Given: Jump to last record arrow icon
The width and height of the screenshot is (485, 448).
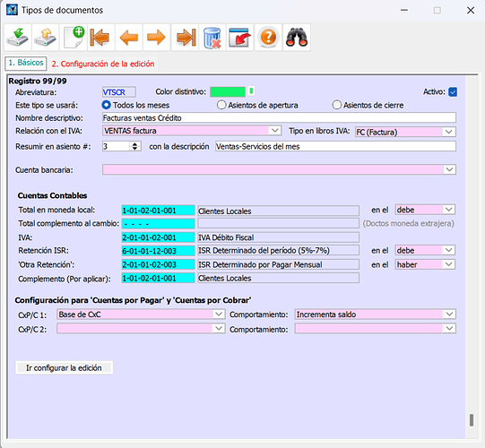Looking at the screenshot, I should tap(185, 38).
